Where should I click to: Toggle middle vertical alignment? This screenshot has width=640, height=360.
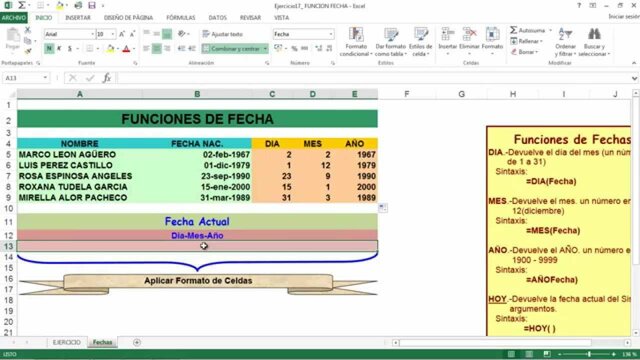click(x=156, y=34)
